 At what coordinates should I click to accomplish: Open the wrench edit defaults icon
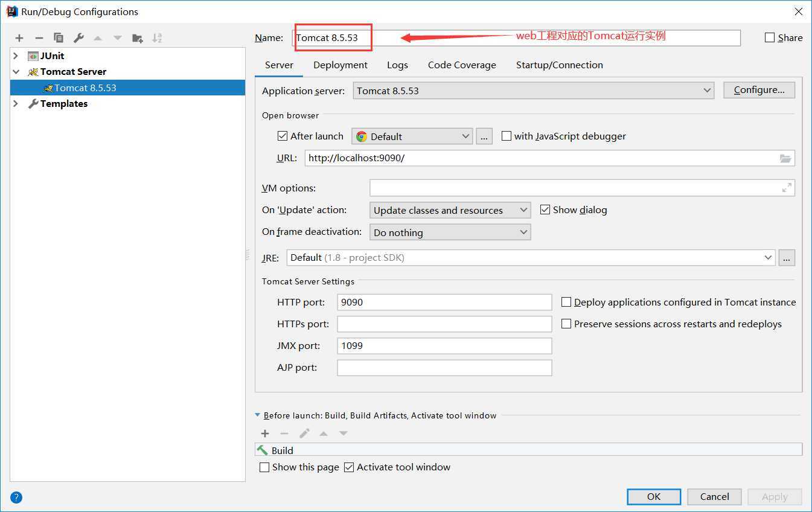(78, 38)
